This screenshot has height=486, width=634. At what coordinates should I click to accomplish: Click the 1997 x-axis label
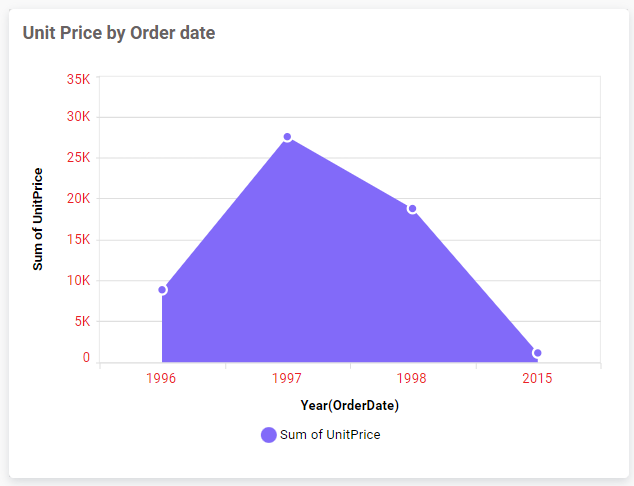287,379
